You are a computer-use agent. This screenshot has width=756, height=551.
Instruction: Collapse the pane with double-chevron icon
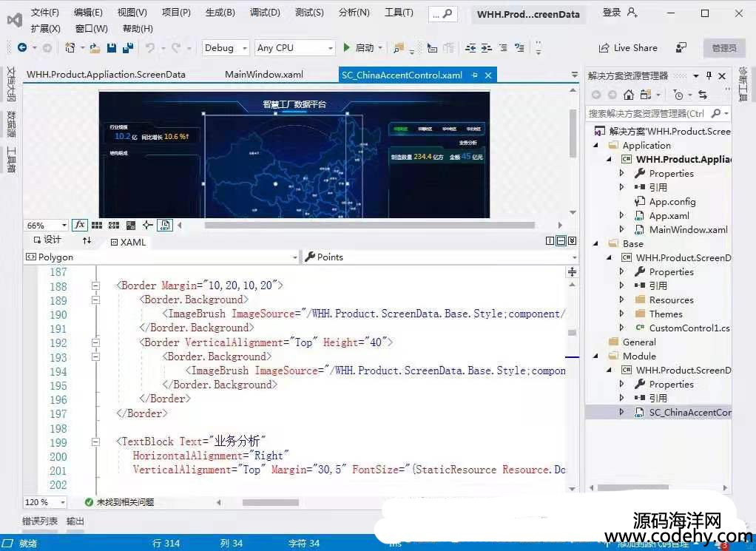[572, 240]
